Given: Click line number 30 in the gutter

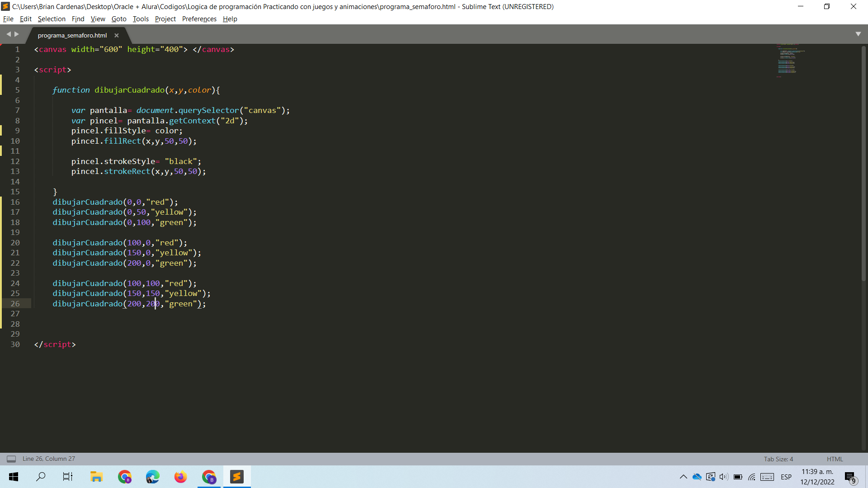Looking at the screenshot, I should (x=15, y=344).
